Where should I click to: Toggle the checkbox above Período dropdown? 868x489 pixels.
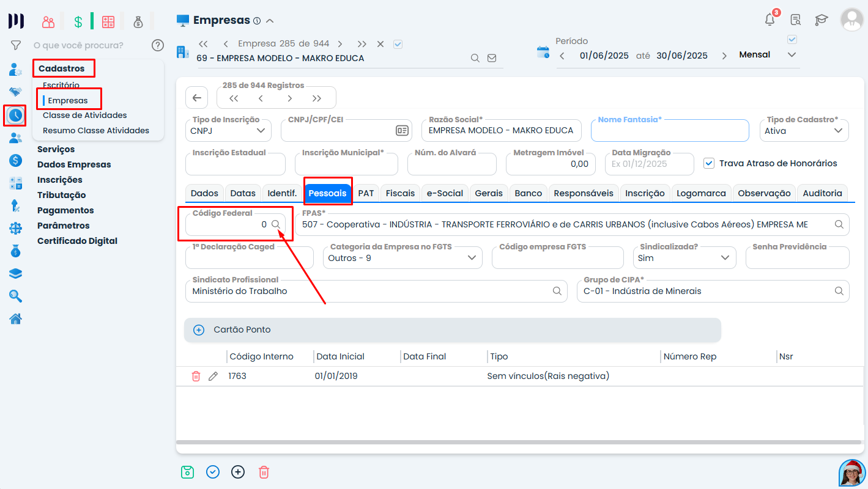[792, 40]
